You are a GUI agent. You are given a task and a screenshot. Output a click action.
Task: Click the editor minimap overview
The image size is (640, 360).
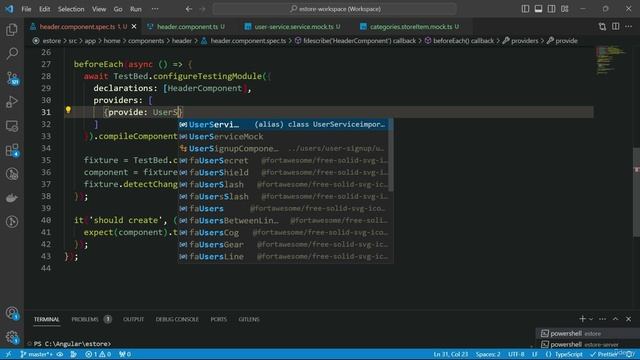(x=611, y=60)
